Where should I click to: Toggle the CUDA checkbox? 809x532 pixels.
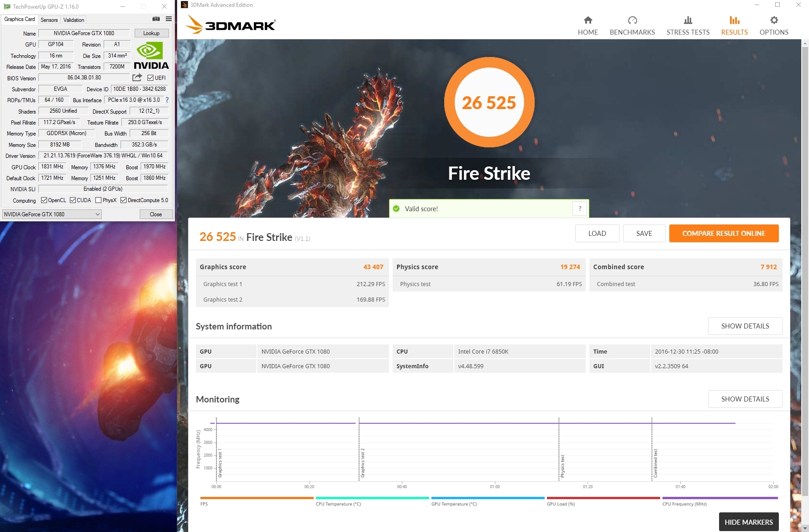click(73, 200)
